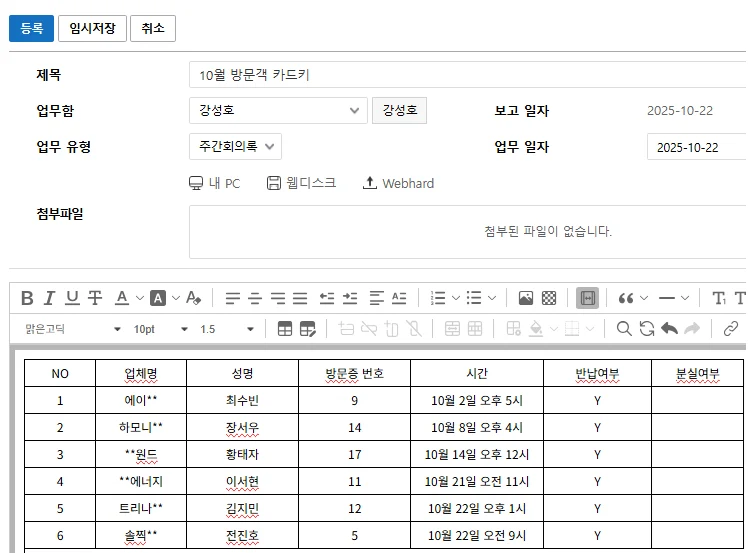Click the 임시저장 button
Viewport: 748px width, 553px height.
coord(92,29)
